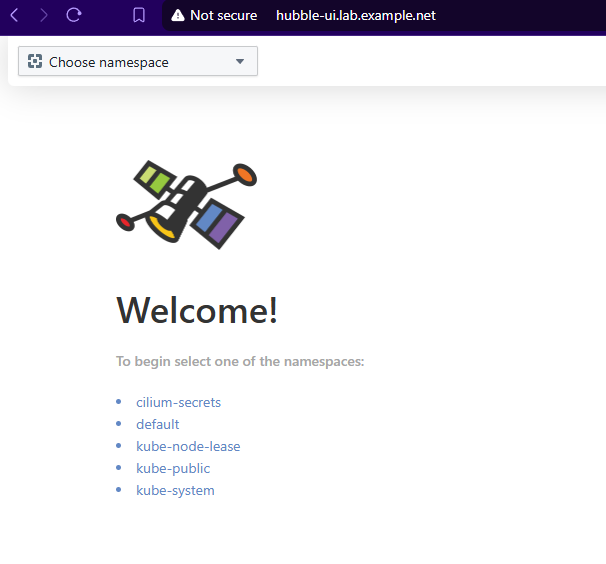Viewport: 606px width, 564px height.
Task: Open the Choose namespace dropdown
Action: tap(137, 62)
